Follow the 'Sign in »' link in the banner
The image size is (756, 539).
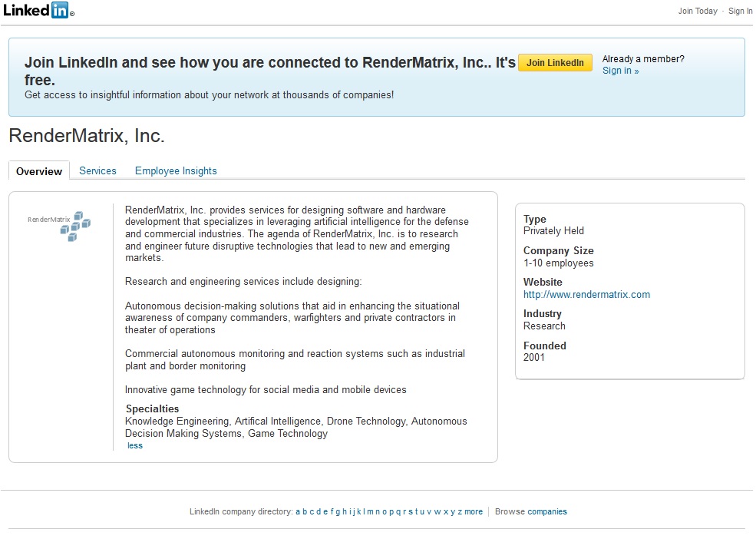[620, 71]
